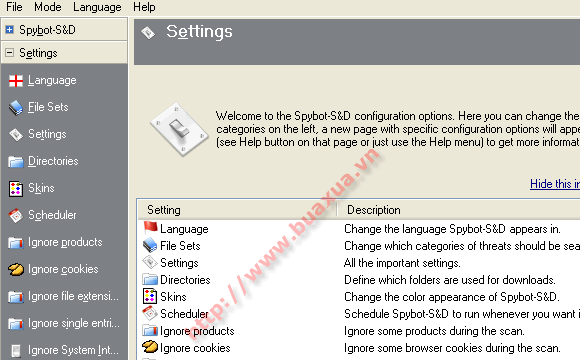Select the Scheduler row text in list
This screenshot has width=580, height=360.
click(184, 314)
